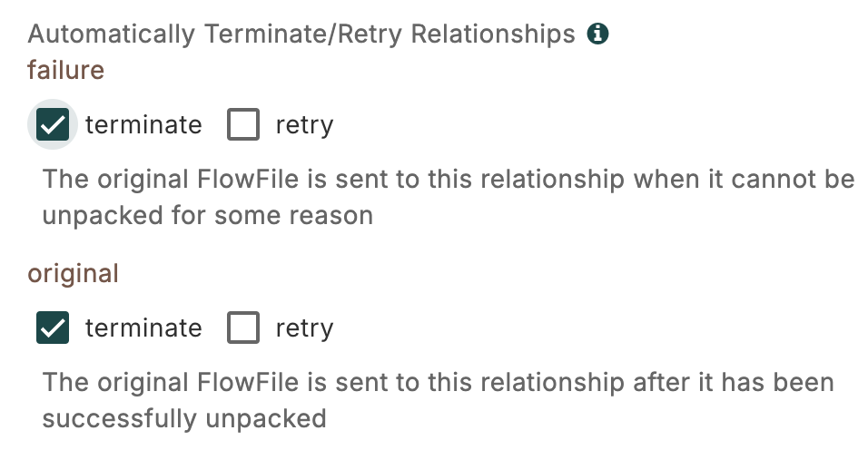Click the original description's first line
The image size is (868, 450).
[438, 382]
